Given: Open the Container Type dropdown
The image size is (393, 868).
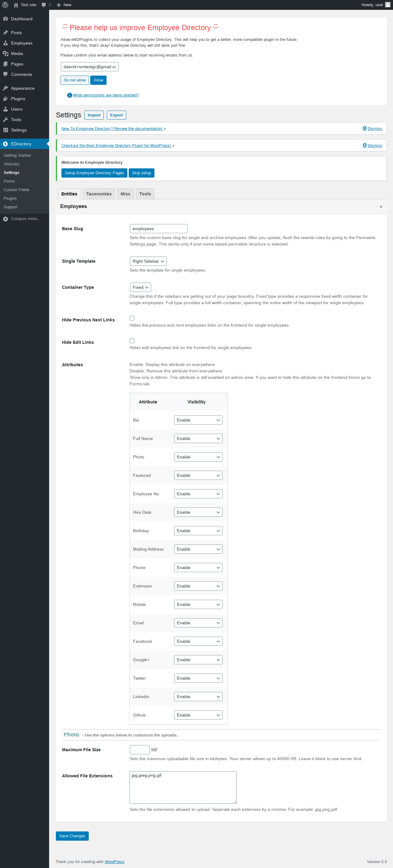Looking at the screenshot, I should [140, 287].
